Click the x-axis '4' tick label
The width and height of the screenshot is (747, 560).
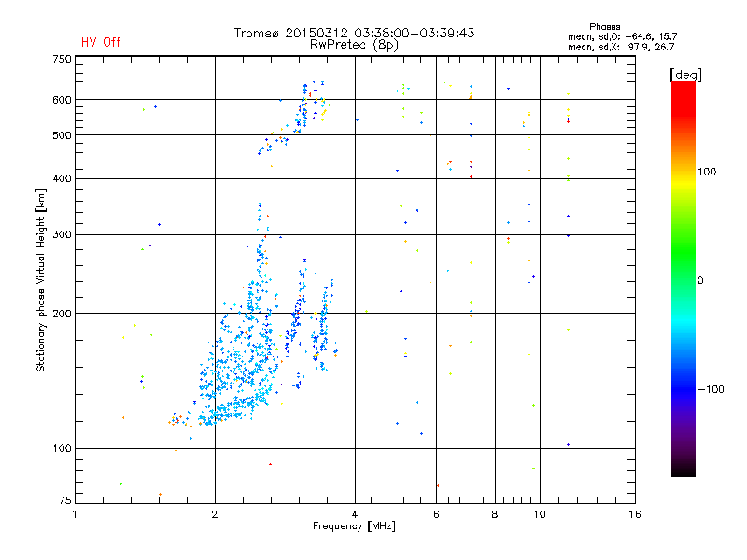[x=355, y=514]
